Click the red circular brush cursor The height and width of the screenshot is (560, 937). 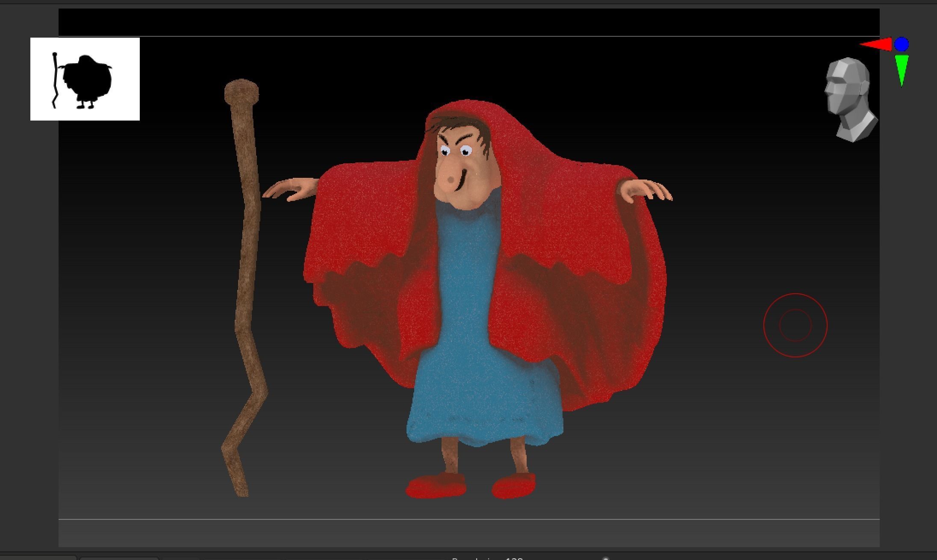(x=795, y=325)
